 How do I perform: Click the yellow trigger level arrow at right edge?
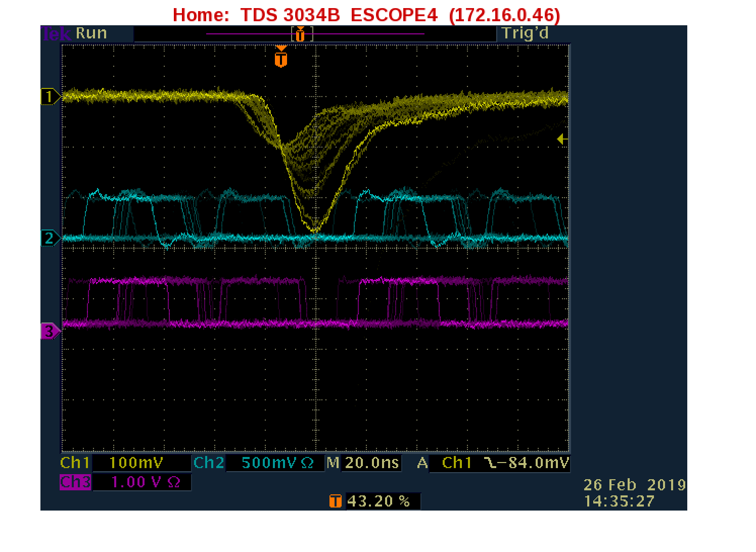pyautogui.click(x=562, y=139)
